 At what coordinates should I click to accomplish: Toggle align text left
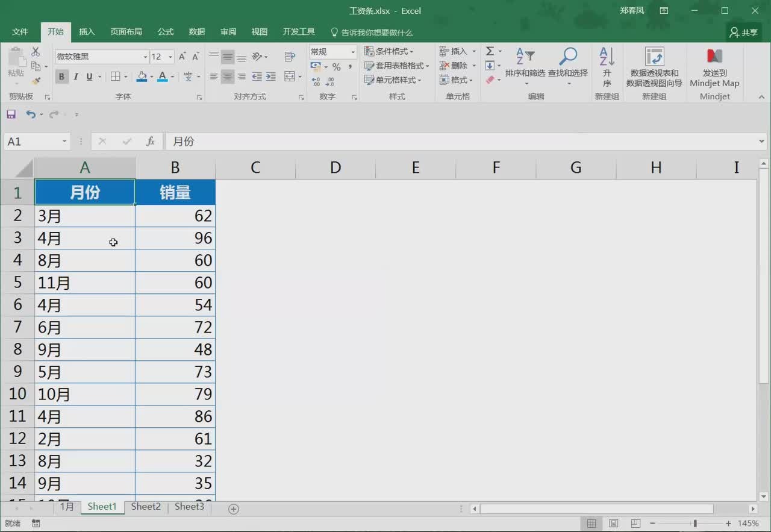(x=214, y=77)
